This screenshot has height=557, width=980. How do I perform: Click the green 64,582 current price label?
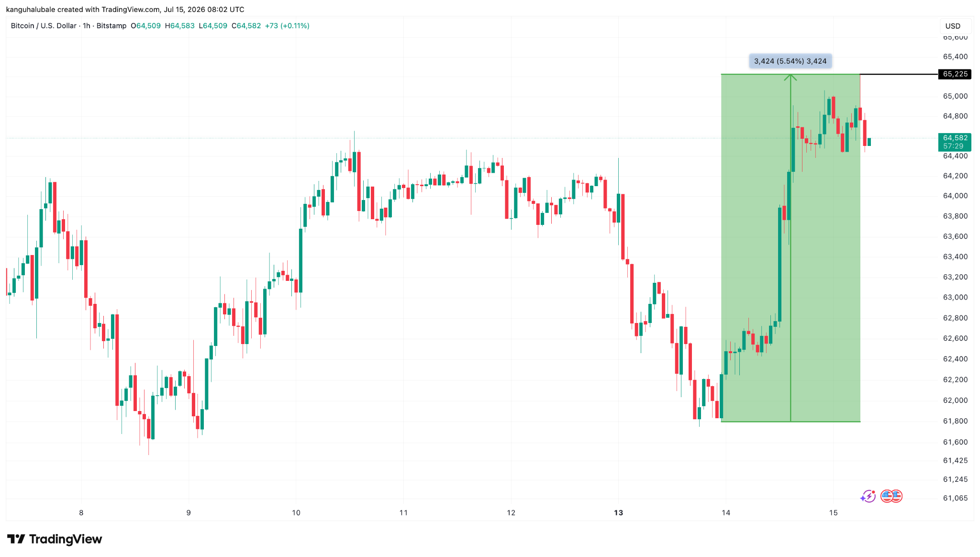955,142
